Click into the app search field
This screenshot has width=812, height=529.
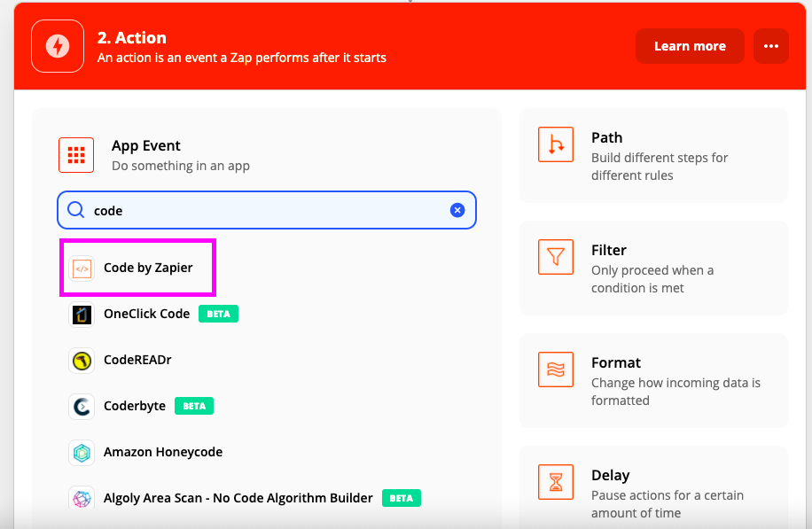266,211
